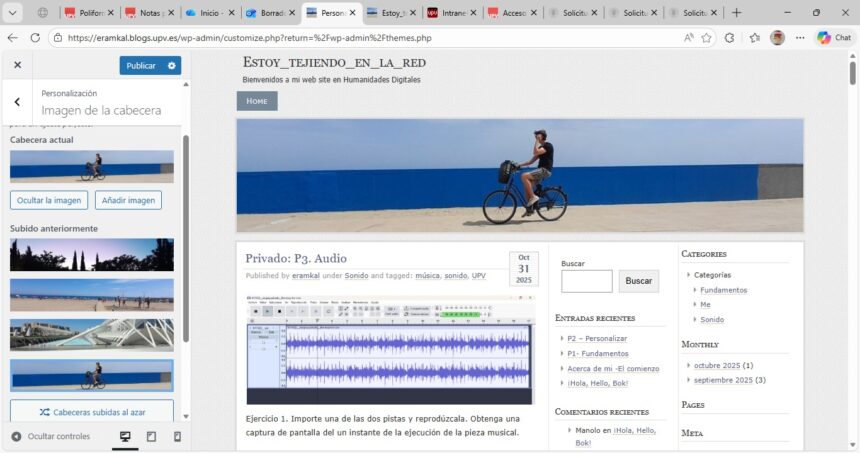Select the sunset trees header thumbnail
Image resolution: width=860 pixels, height=453 pixels.
(91, 255)
